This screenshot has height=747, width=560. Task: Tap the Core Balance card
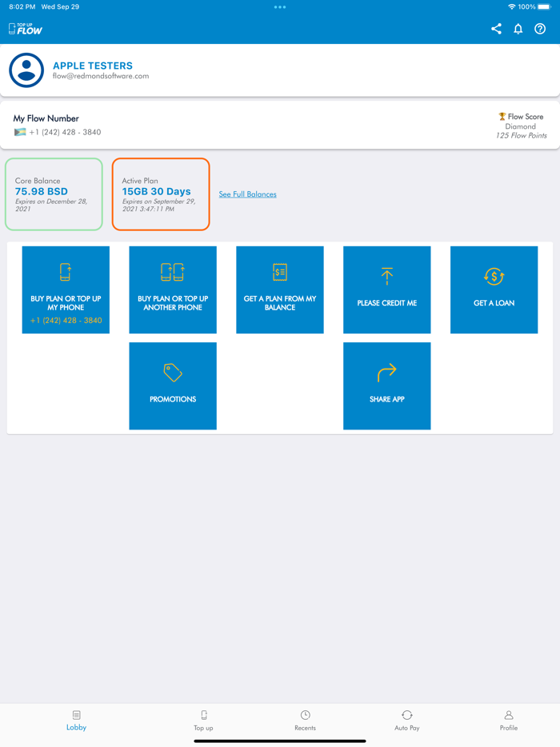click(54, 194)
